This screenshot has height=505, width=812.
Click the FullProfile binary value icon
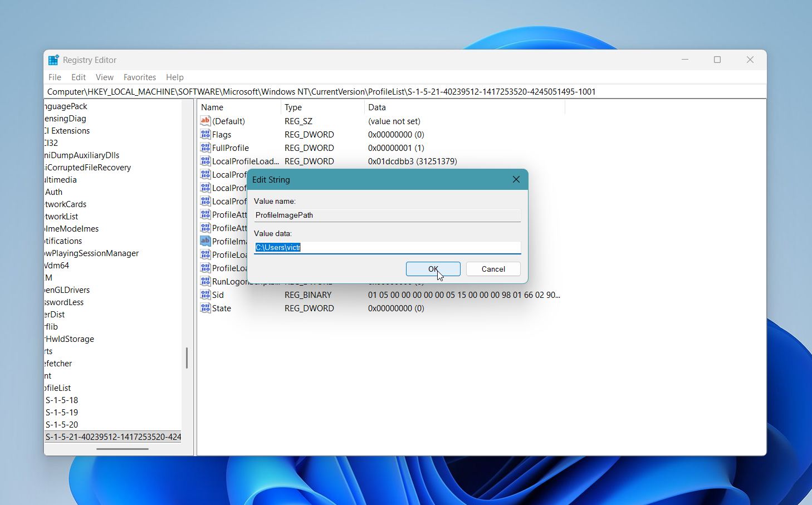coord(206,148)
